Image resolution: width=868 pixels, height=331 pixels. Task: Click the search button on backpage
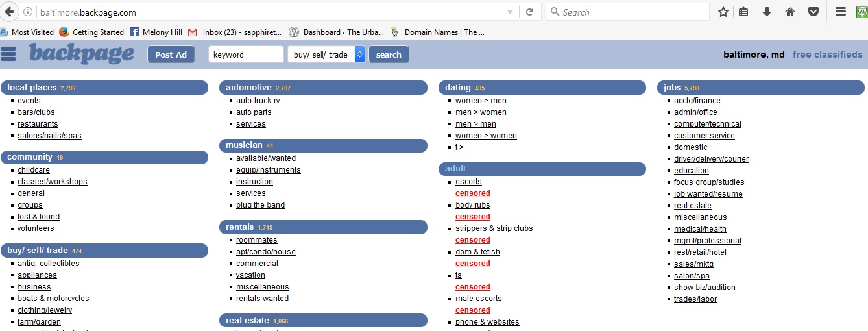[389, 55]
